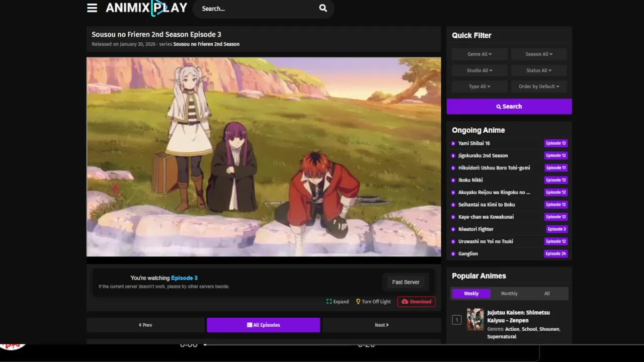The width and height of the screenshot is (644, 362).
Task: Open the Status All dropdown
Action: 539,70
